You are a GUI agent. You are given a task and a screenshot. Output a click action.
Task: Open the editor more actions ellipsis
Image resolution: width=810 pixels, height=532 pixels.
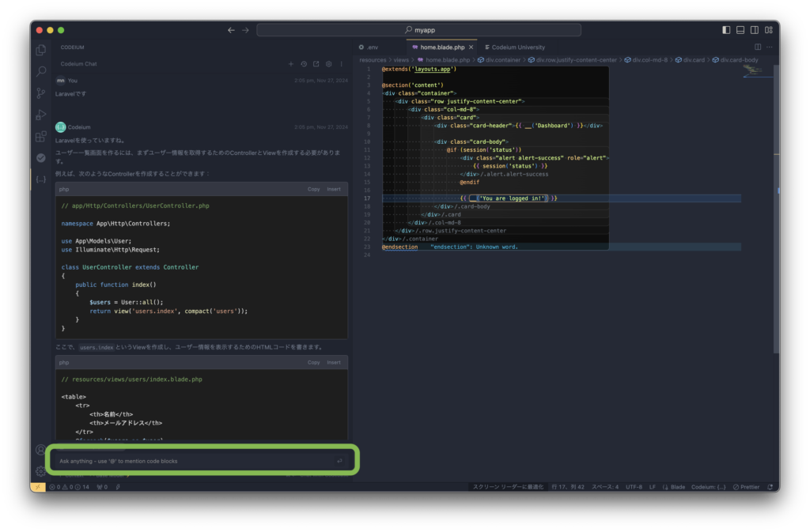click(x=770, y=47)
